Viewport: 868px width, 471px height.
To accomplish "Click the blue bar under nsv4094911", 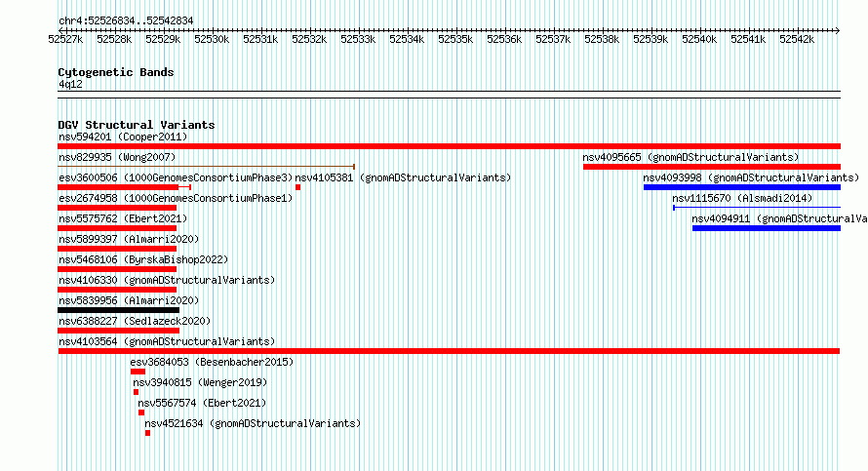I will (767, 228).
